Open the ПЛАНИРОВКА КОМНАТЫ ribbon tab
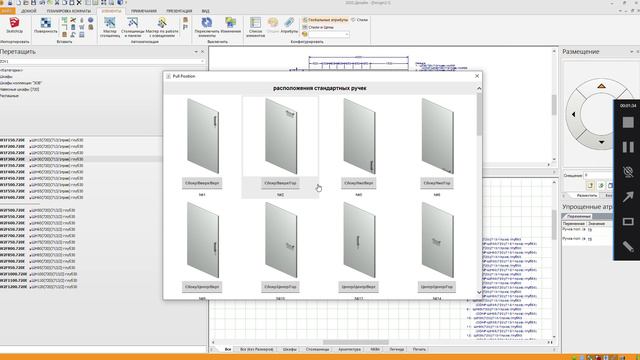Screen dimensions: 640x360 tap(69, 11)
